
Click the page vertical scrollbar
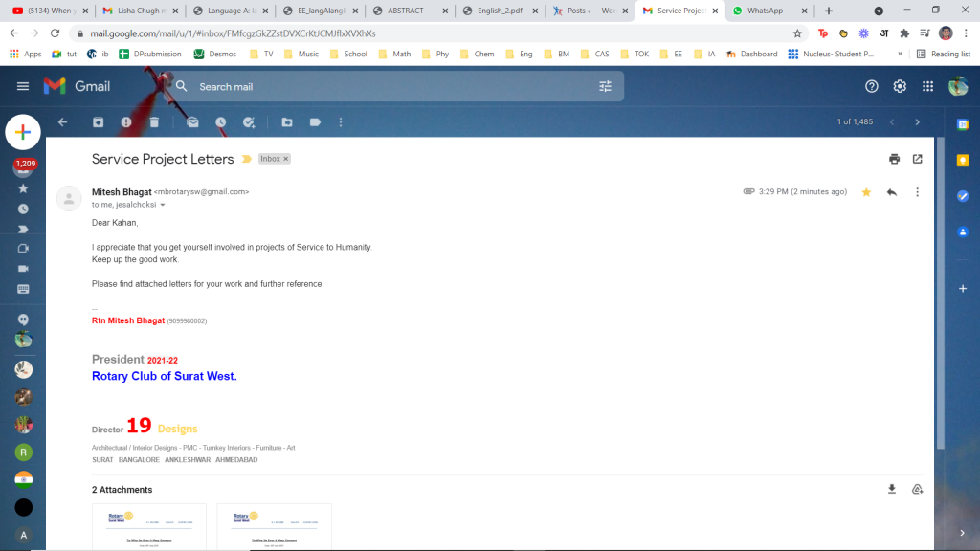point(940,294)
